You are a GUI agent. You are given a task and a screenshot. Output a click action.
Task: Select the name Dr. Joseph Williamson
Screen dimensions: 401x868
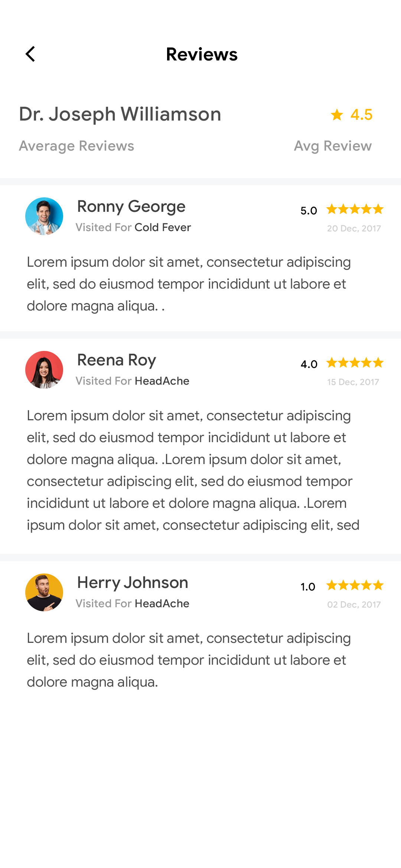coord(120,114)
